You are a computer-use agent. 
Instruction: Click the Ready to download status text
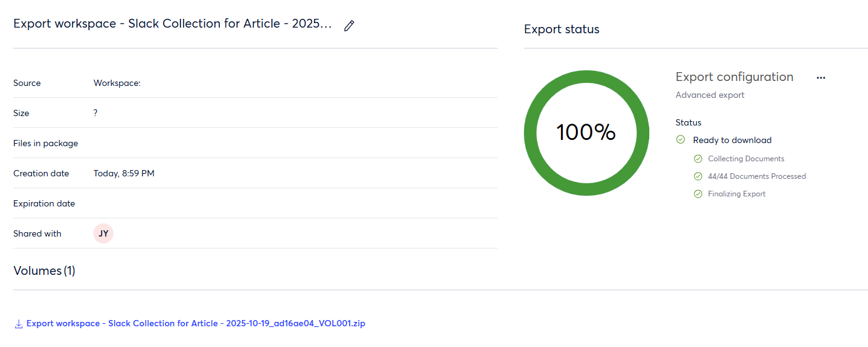coord(732,140)
